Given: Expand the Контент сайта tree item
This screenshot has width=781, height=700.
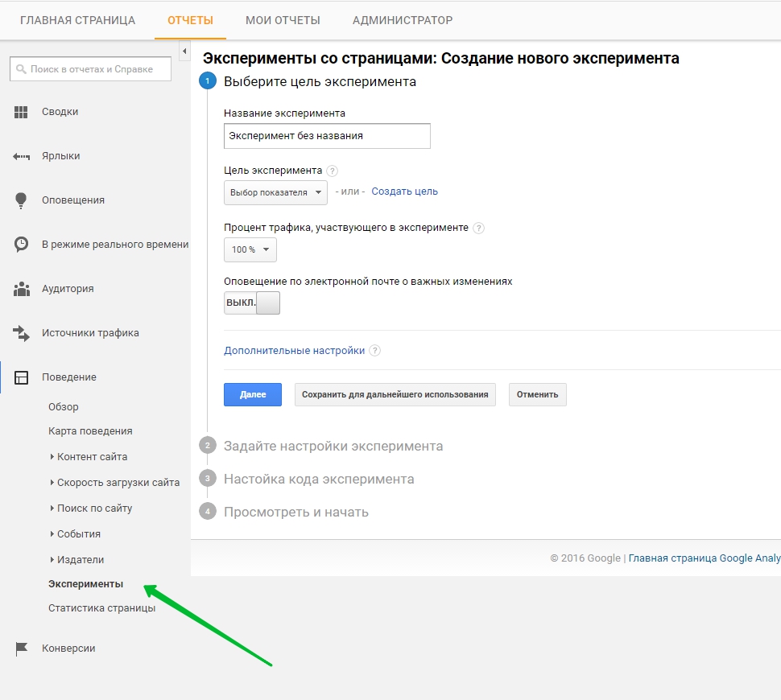Looking at the screenshot, I should pos(88,456).
